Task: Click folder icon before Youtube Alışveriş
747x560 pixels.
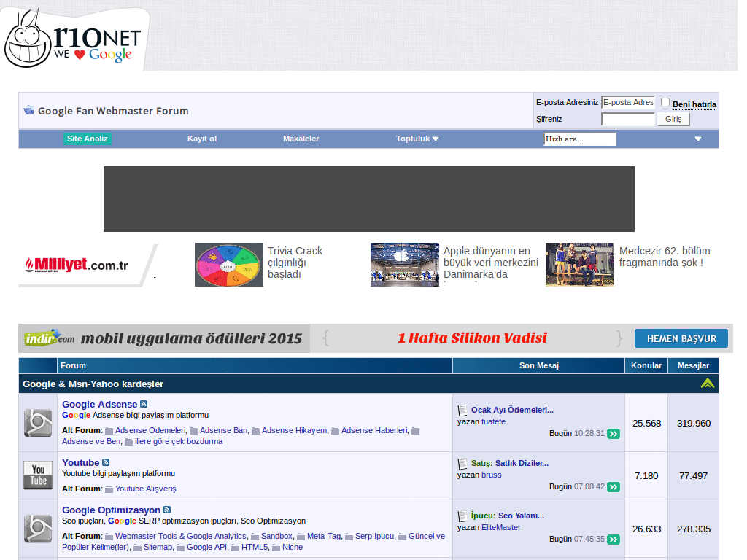Action: [109, 489]
